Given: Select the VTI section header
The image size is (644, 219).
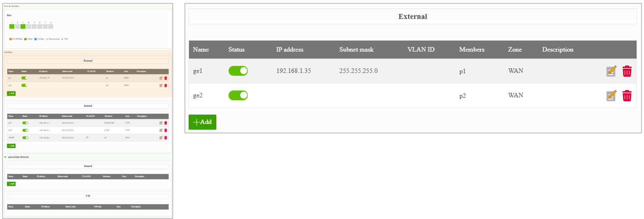Looking at the screenshot, I should tap(88, 196).
